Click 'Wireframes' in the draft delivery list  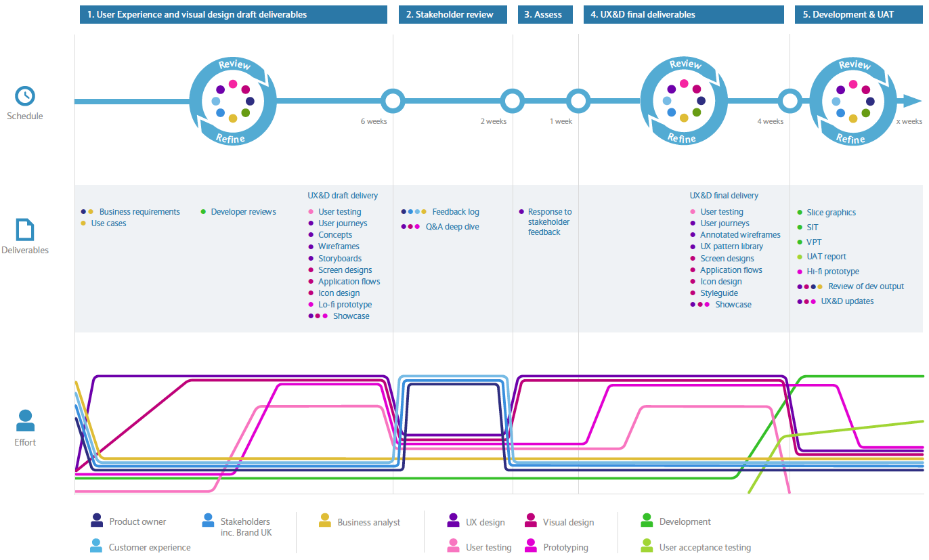tap(339, 246)
